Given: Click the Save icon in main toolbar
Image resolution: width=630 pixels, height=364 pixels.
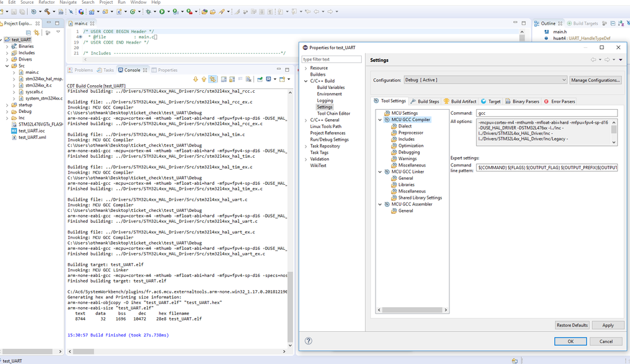Looking at the screenshot, I should pyautogui.click(x=14, y=11).
